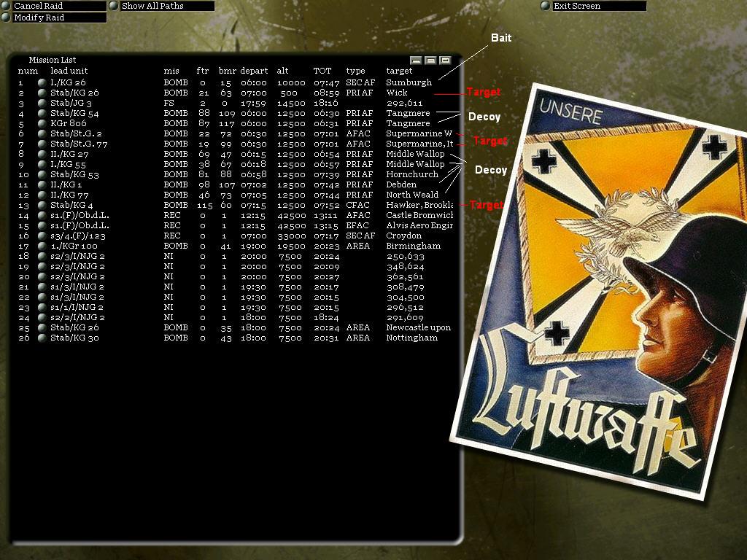This screenshot has width=747, height=560.
Task: Select mission bullet for row 21 s1/3/I/NJG 2
Action: [42, 287]
